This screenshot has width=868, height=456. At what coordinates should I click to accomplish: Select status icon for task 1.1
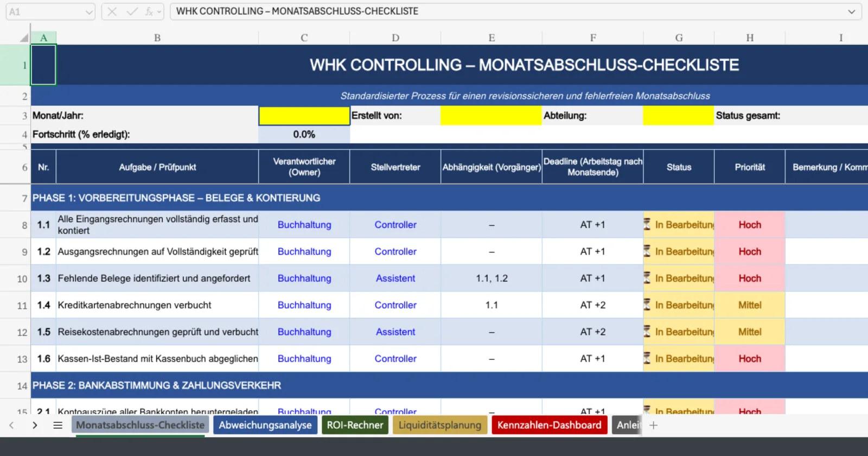[x=647, y=224]
